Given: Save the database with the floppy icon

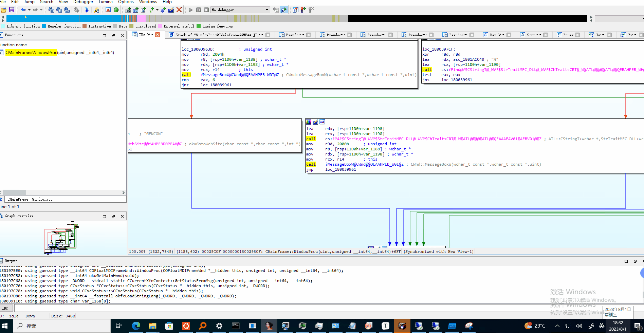Looking at the screenshot, I should click(12, 10).
